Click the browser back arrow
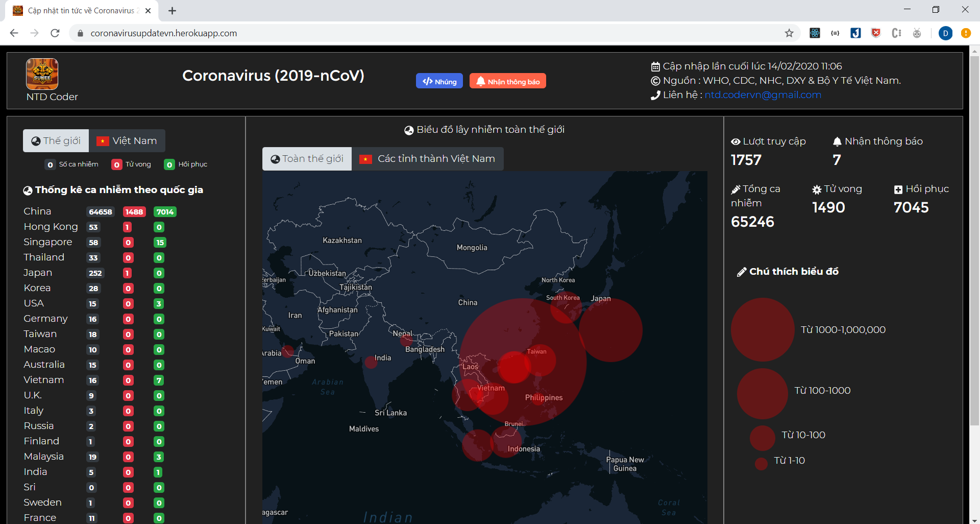Image resolution: width=980 pixels, height=524 pixels. [x=14, y=33]
